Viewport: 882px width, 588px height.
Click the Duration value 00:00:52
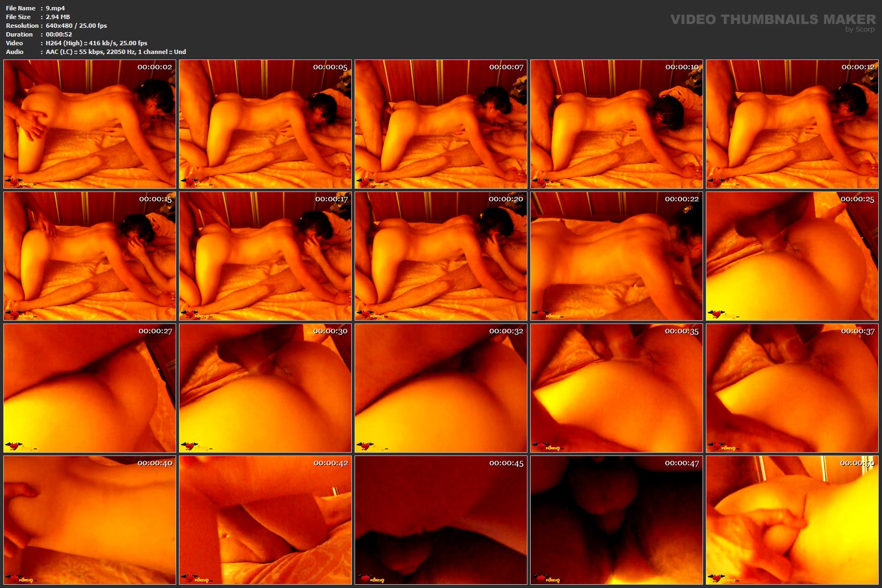pos(58,34)
